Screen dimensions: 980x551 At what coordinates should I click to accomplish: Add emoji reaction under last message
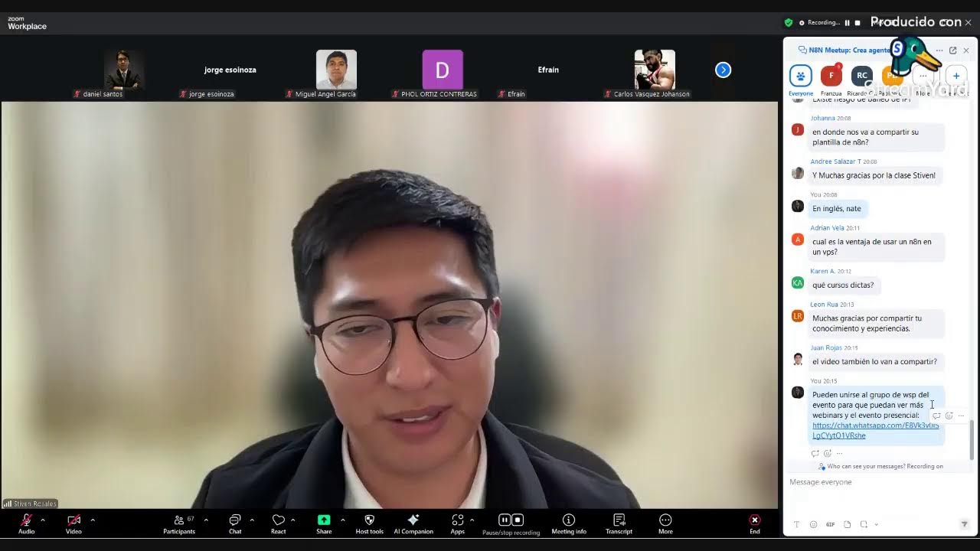827,453
